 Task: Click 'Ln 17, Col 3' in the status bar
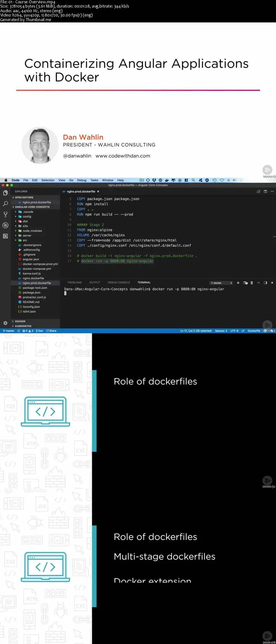(196, 331)
